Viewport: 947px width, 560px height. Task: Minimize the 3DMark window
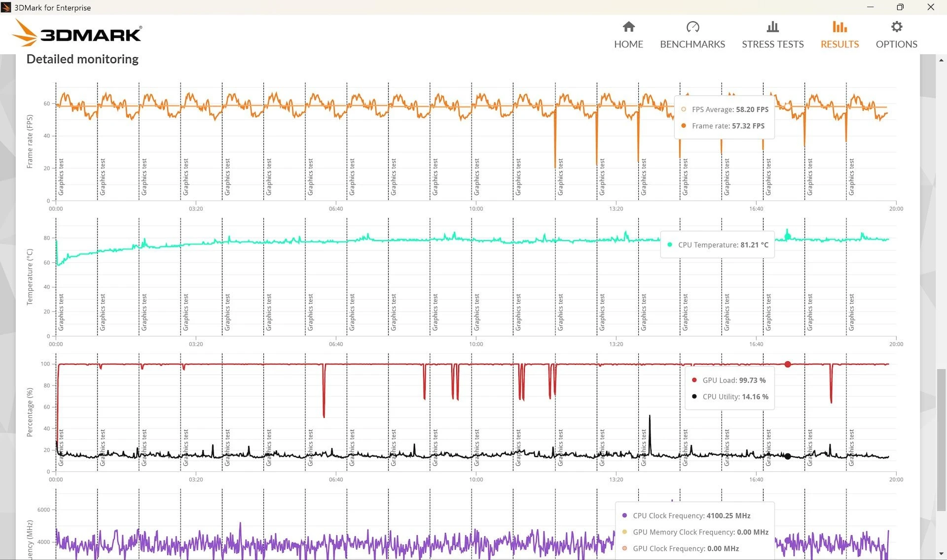click(870, 7)
